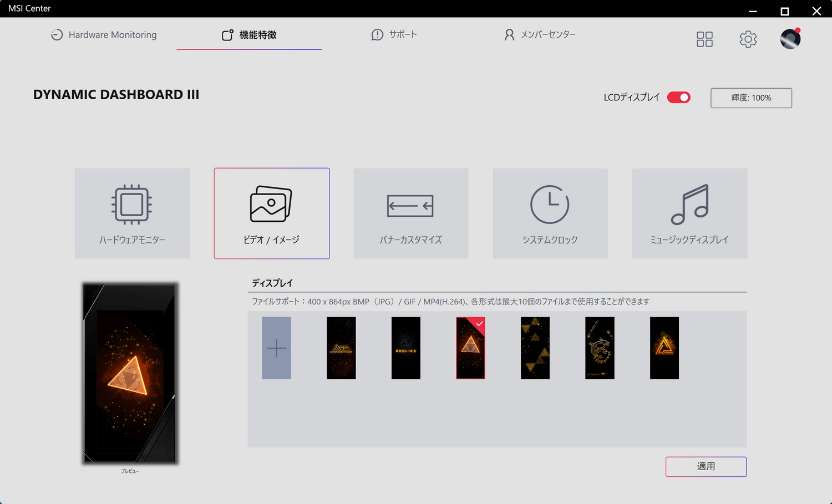Image resolution: width=832 pixels, height=504 pixels.
Task: Click the user profile avatar
Action: [x=789, y=39]
